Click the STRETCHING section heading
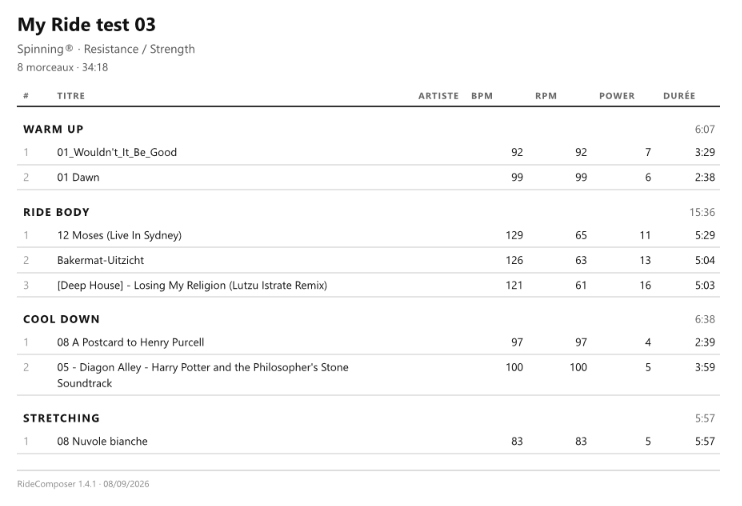Viewport: 742px width, 506px height. click(62, 418)
